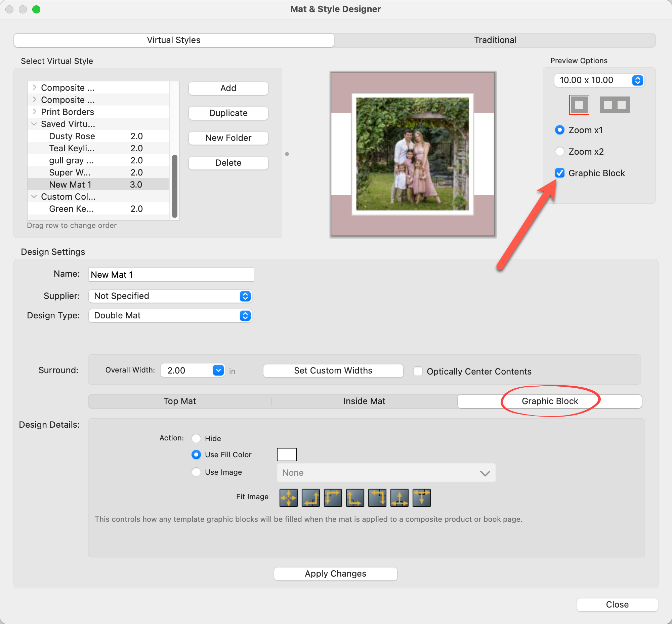Image resolution: width=672 pixels, height=624 pixels.
Task: Click the Apply Changes button
Action: tap(335, 573)
